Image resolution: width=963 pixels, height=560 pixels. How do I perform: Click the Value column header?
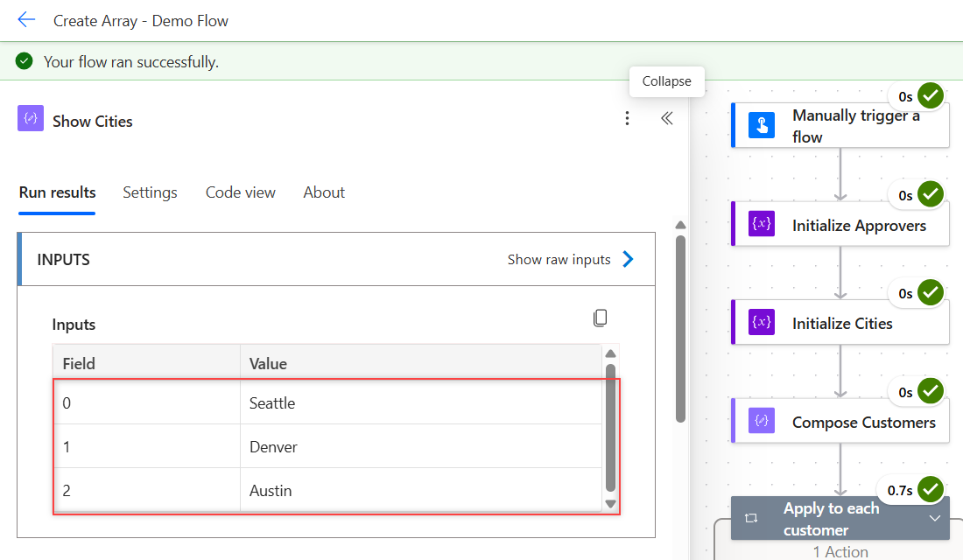421,363
